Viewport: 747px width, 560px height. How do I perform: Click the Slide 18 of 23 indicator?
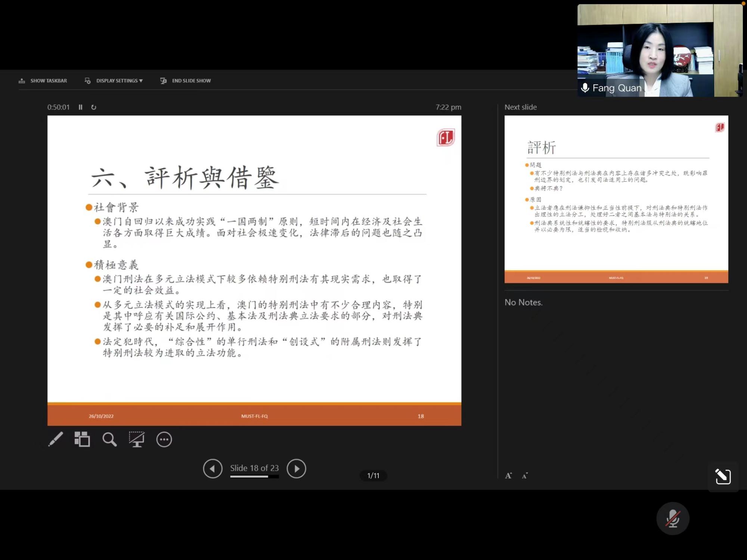pos(254,468)
